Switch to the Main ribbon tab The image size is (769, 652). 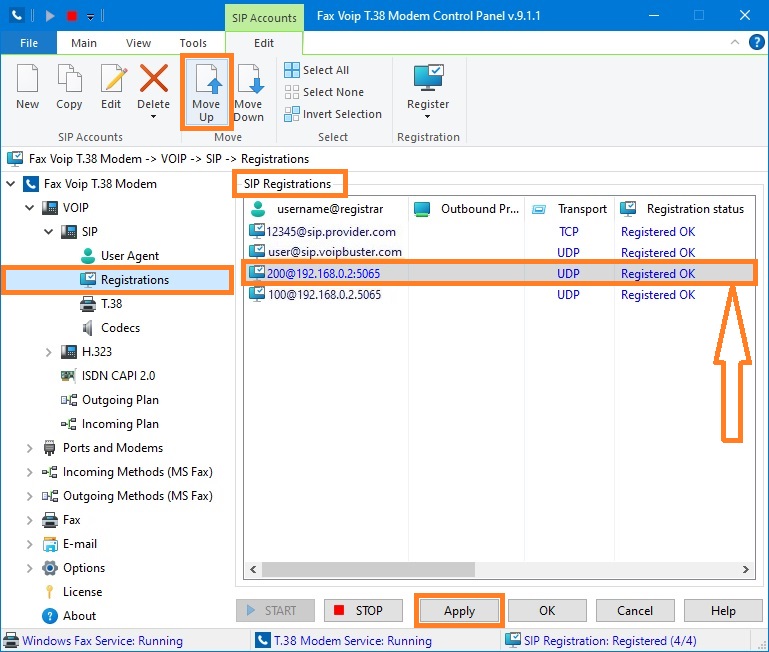click(x=84, y=43)
